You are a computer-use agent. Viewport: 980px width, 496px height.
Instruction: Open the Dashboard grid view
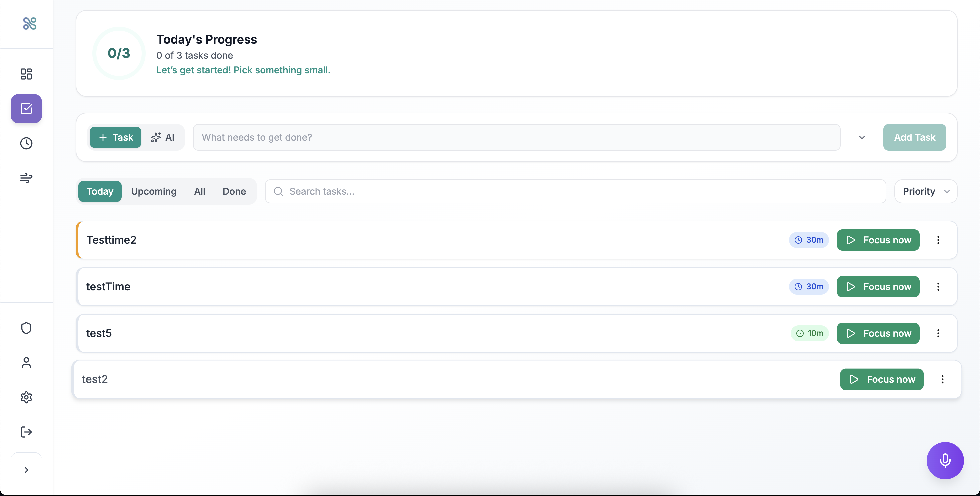(x=26, y=74)
